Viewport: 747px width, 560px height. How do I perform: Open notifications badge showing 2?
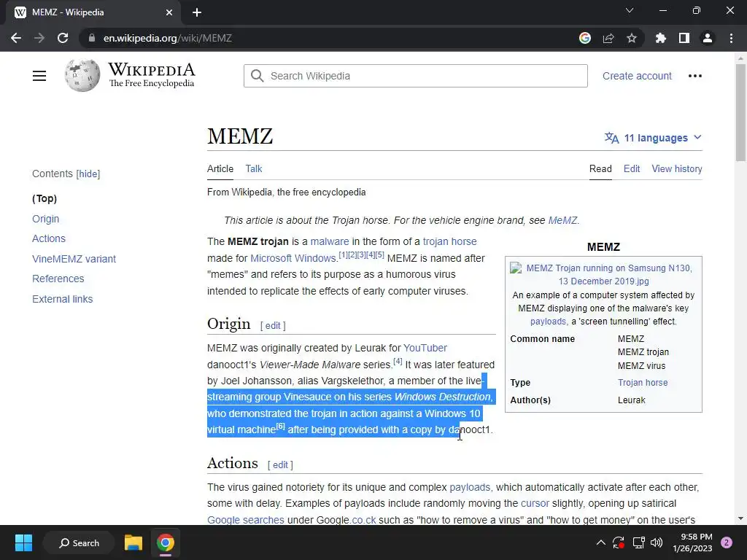tap(727, 542)
